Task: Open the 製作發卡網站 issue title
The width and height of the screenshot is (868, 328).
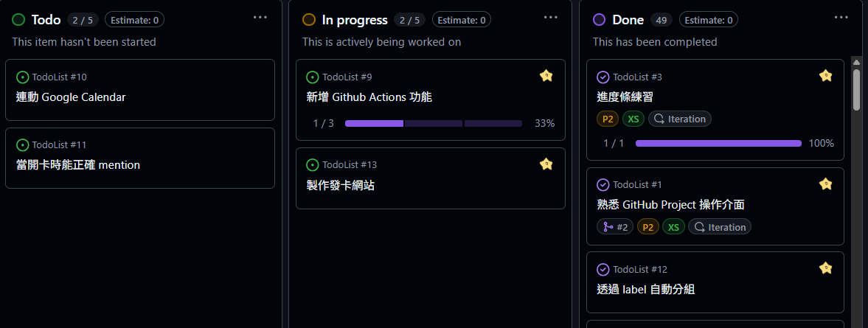Action: click(x=341, y=185)
